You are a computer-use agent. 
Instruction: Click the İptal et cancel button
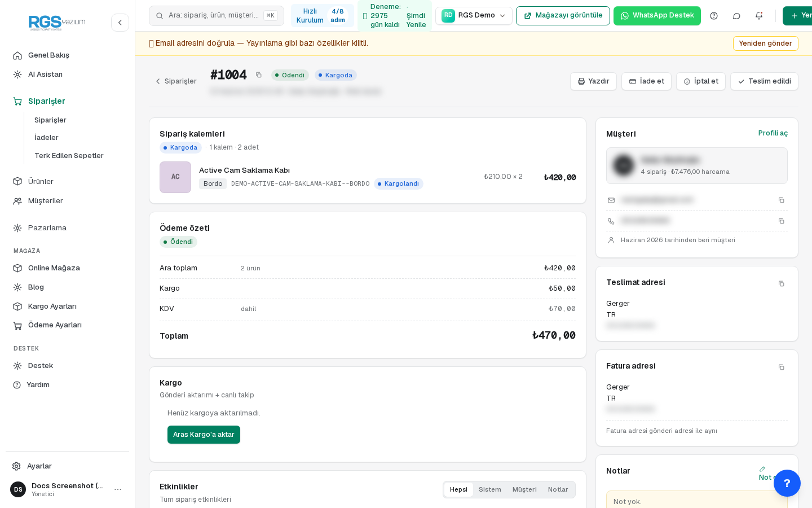coord(701,81)
